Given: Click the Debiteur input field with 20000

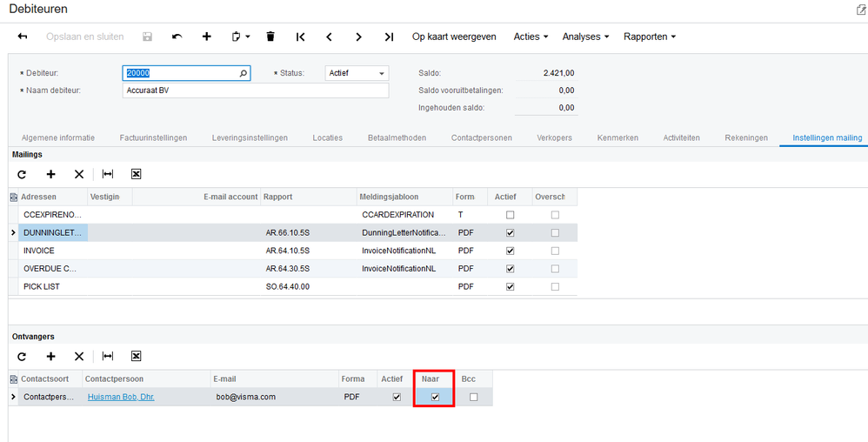Looking at the screenshot, I should (186, 73).
